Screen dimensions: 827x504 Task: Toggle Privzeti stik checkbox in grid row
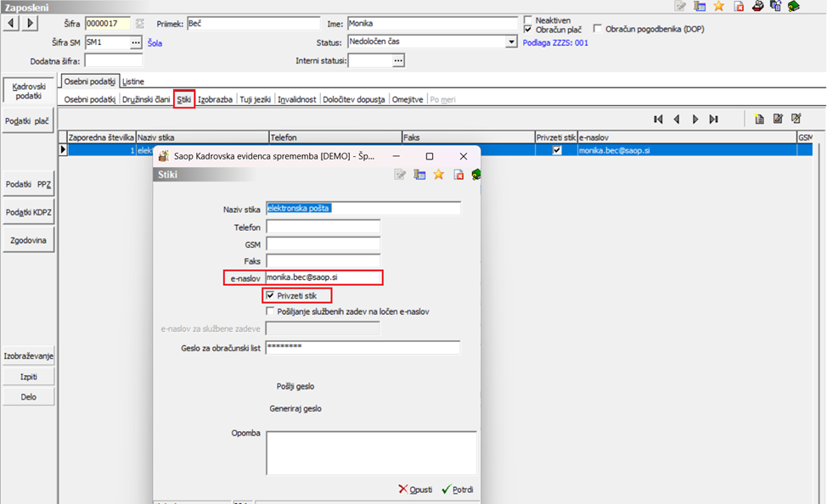click(557, 150)
